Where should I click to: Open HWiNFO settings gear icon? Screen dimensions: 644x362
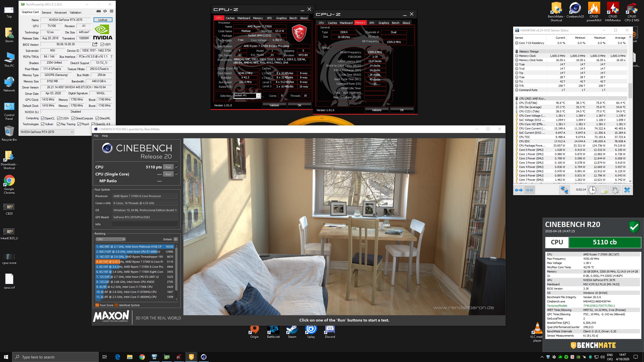(615, 190)
